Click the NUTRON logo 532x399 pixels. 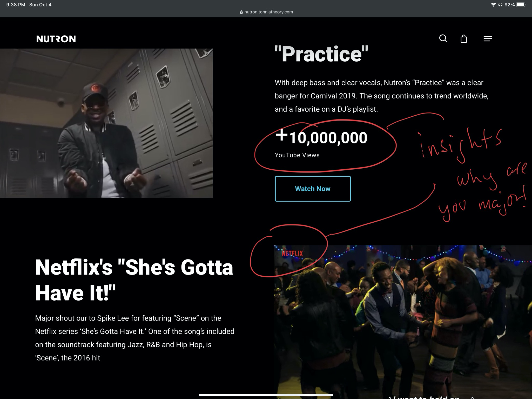tap(56, 39)
